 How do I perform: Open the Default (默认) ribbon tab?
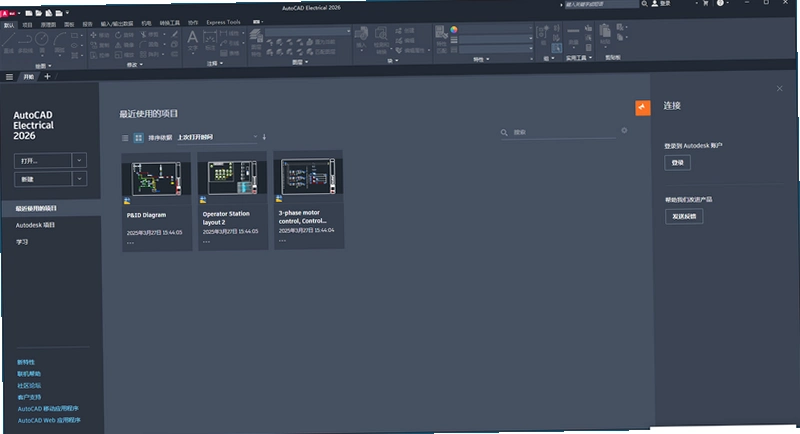tap(9, 25)
